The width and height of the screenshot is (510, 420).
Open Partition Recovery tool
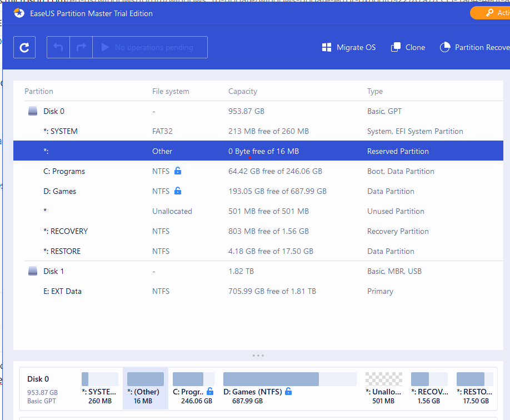tap(475, 47)
